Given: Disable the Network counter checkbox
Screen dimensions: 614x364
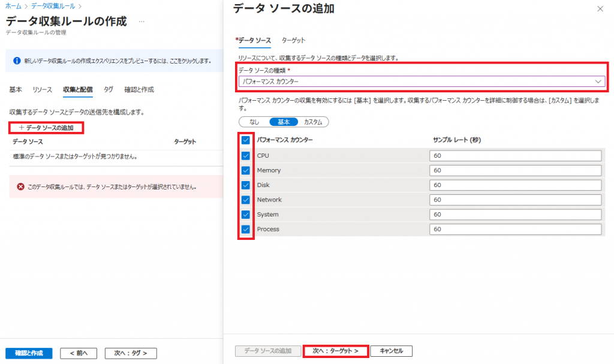Looking at the screenshot, I should [x=246, y=200].
